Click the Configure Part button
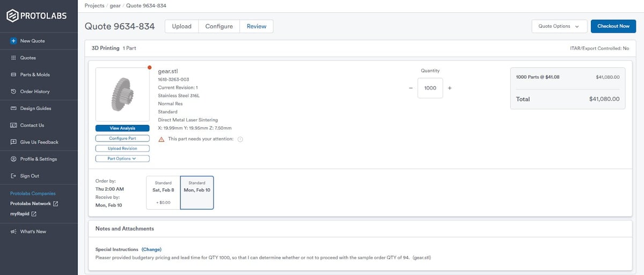The height and width of the screenshot is (275, 644). [122, 138]
